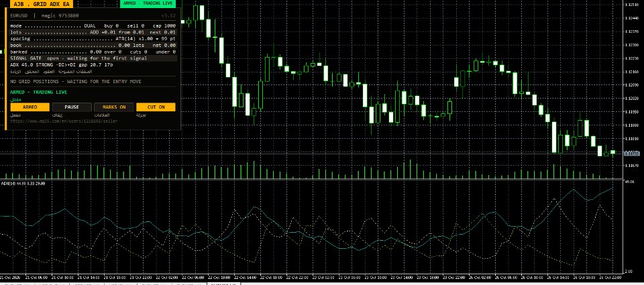Click NO GRID POSITIONS waiting message
Image resolution: width=644 pixels, height=285 pixels.
pyautogui.click(x=76, y=82)
